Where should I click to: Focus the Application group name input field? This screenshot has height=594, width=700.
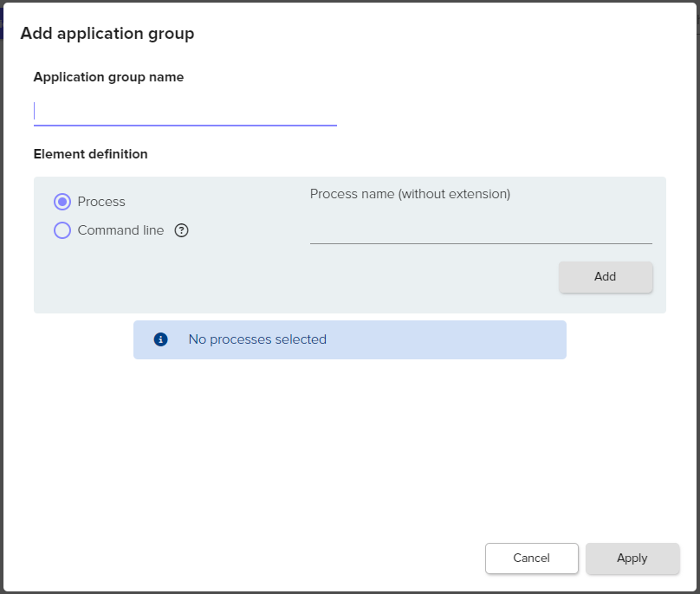coord(185,111)
